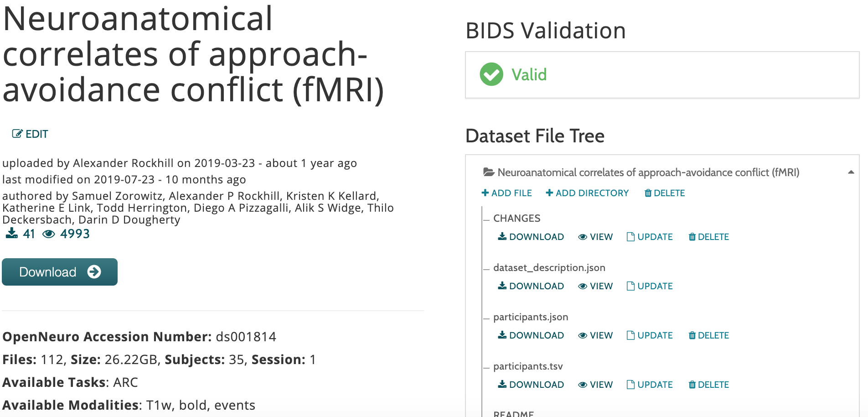Collapse the Neuroanatomical correlates root folder
Viewport: 868px width, 417px height.
tap(648, 172)
